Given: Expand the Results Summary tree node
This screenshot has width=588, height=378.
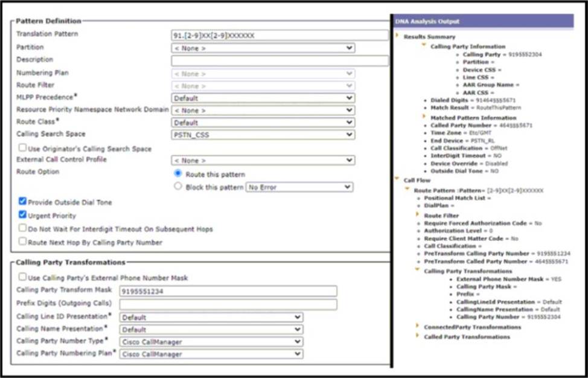Looking at the screenshot, I should point(397,36).
